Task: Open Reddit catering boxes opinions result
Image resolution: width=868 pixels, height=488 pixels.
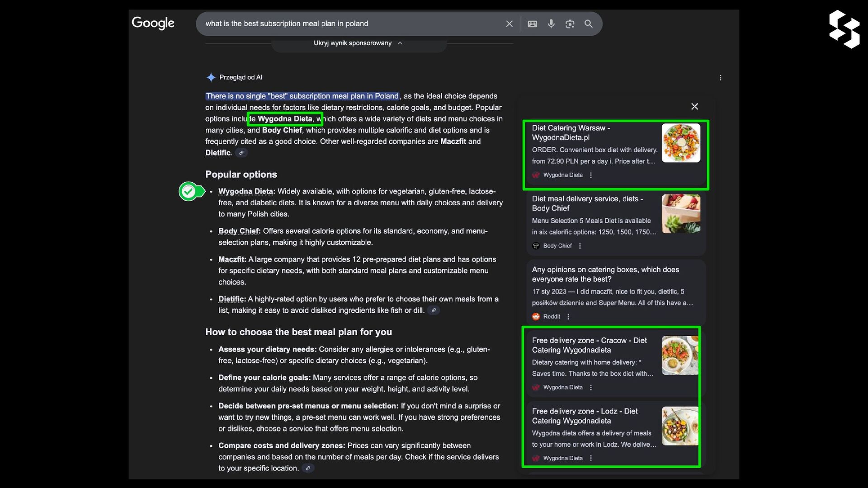Action: pyautogui.click(x=605, y=274)
